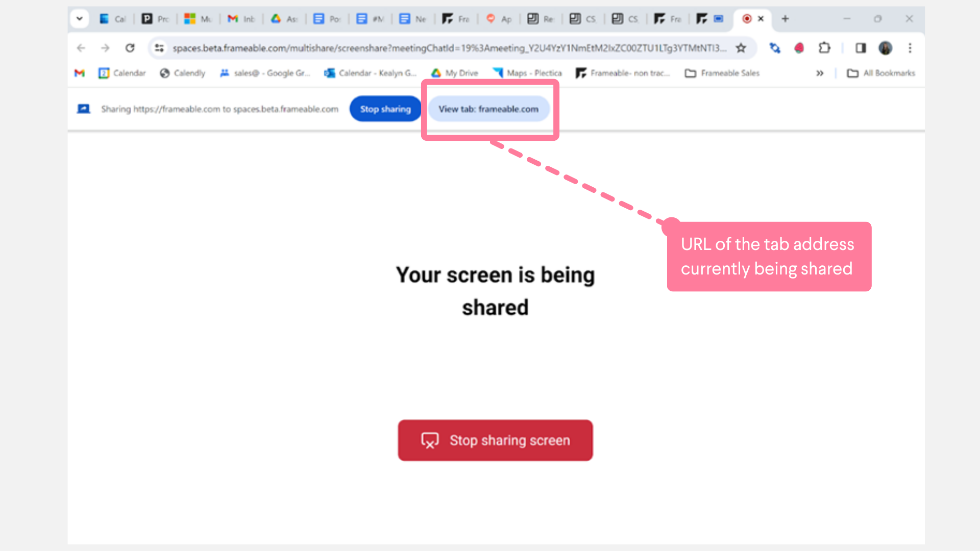Screen dimensions: 980x551
Task: Open Gmail bookmark icon
Action: click(80, 73)
